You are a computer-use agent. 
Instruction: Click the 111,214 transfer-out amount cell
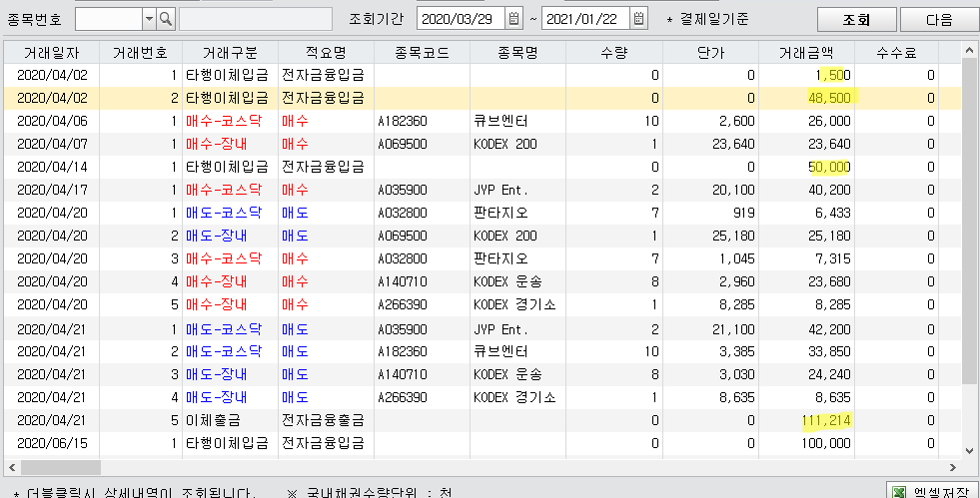(825, 420)
